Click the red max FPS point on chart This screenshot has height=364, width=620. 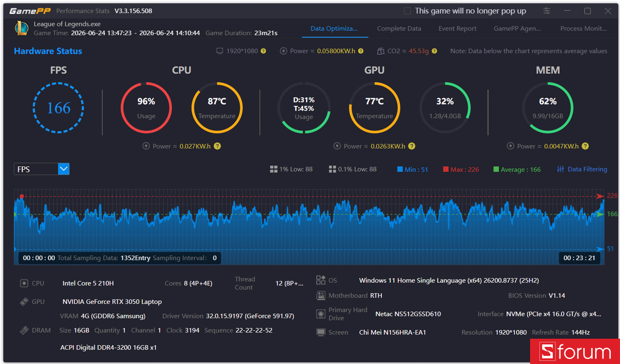click(21, 197)
